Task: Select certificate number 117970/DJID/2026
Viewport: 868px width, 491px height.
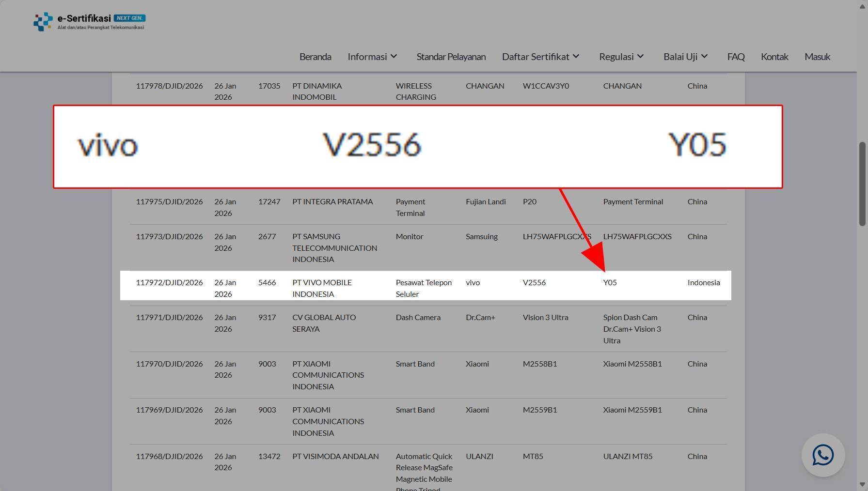Action: click(169, 364)
